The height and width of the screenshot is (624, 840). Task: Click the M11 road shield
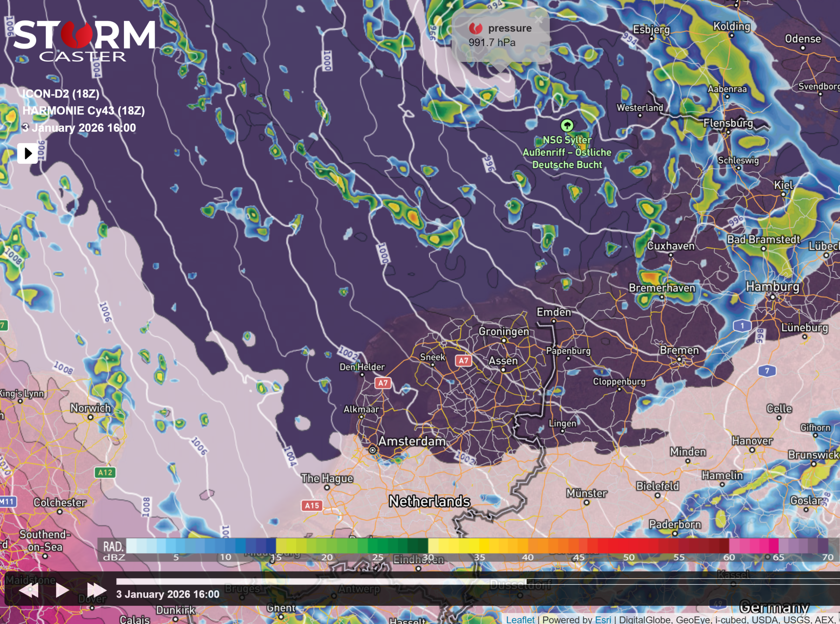pyautogui.click(x=8, y=502)
